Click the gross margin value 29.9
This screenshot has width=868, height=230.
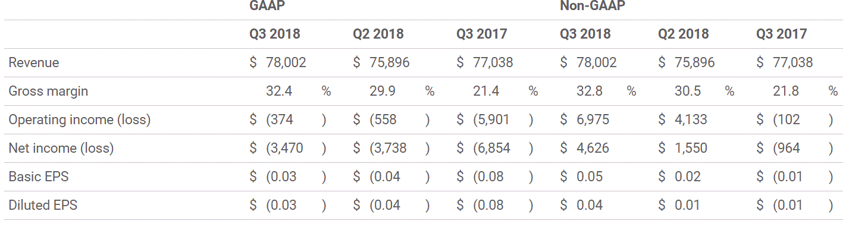381,91
